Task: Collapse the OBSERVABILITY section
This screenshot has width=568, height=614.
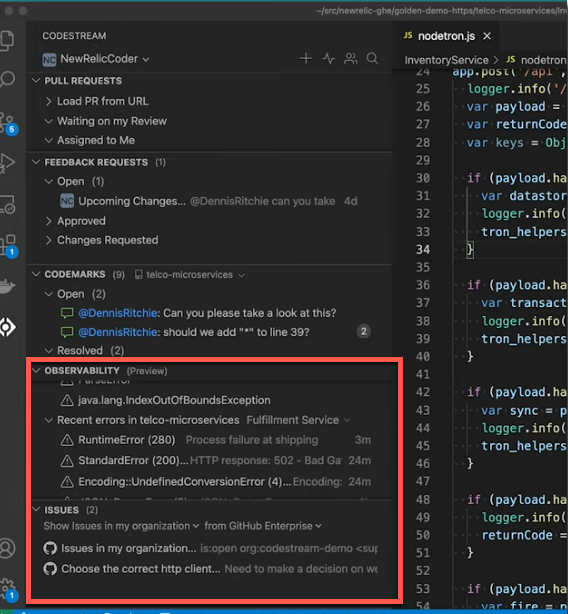Action: point(36,370)
